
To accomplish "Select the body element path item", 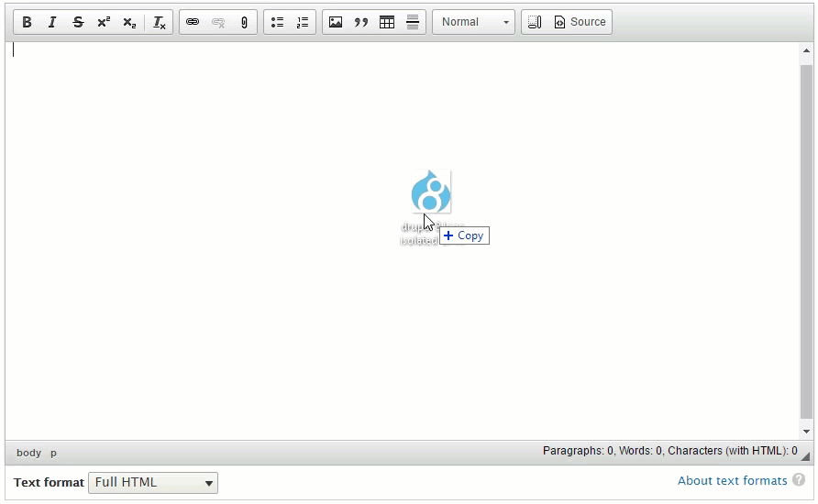I will tap(28, 453).
